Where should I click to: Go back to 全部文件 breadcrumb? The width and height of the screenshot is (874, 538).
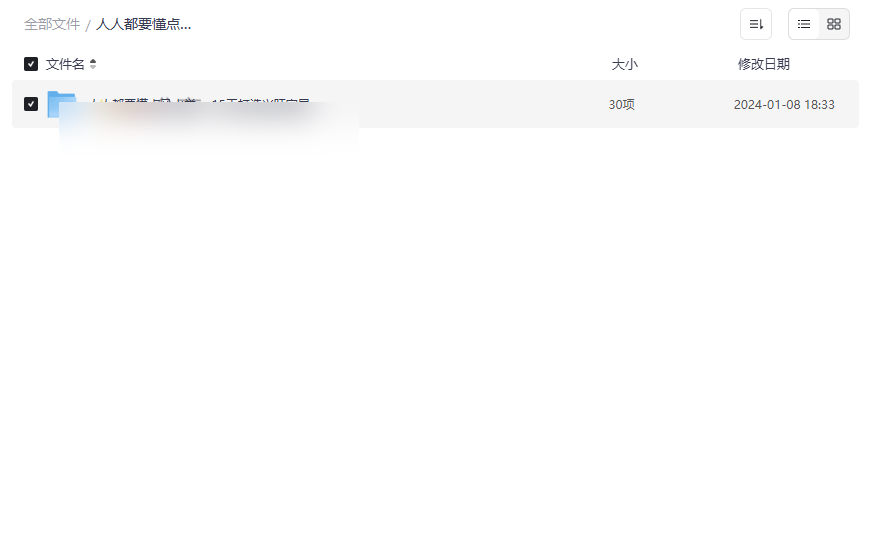pos(52,24)
